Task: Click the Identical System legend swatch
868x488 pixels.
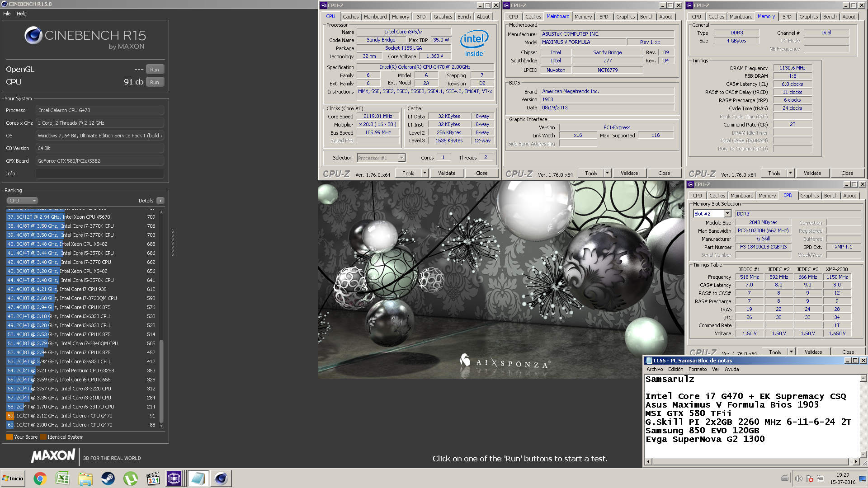Action: (43, 437)
